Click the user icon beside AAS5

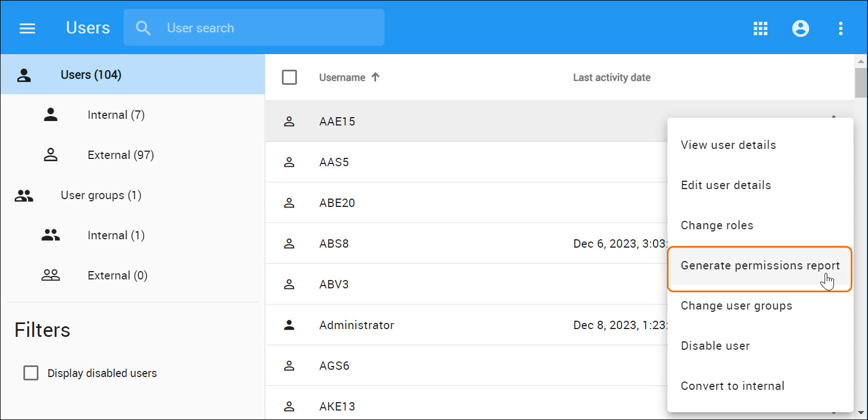[289, 162]
